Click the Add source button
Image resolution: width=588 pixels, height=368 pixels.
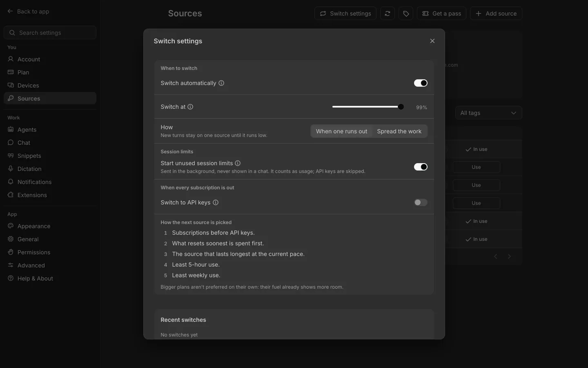(x=496, y=13)
